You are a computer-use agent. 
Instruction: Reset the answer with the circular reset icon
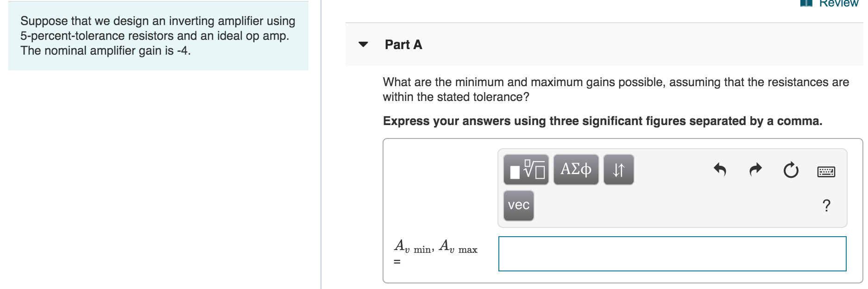tap(790, 169)
